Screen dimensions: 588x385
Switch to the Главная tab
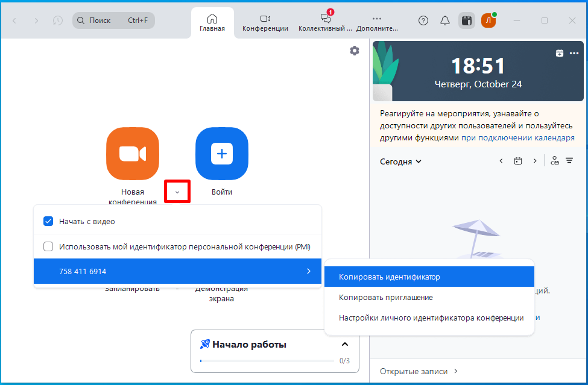coord(212,23)
